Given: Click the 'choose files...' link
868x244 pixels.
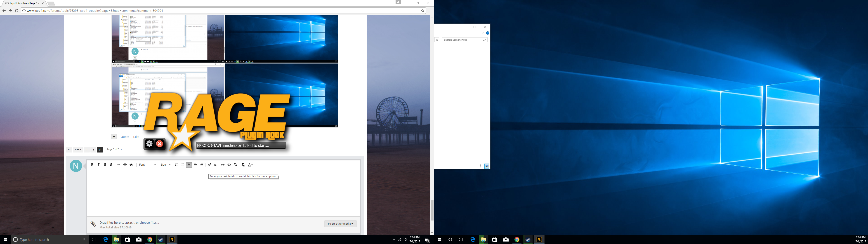Looking at the screenshot, I should 149,223.
